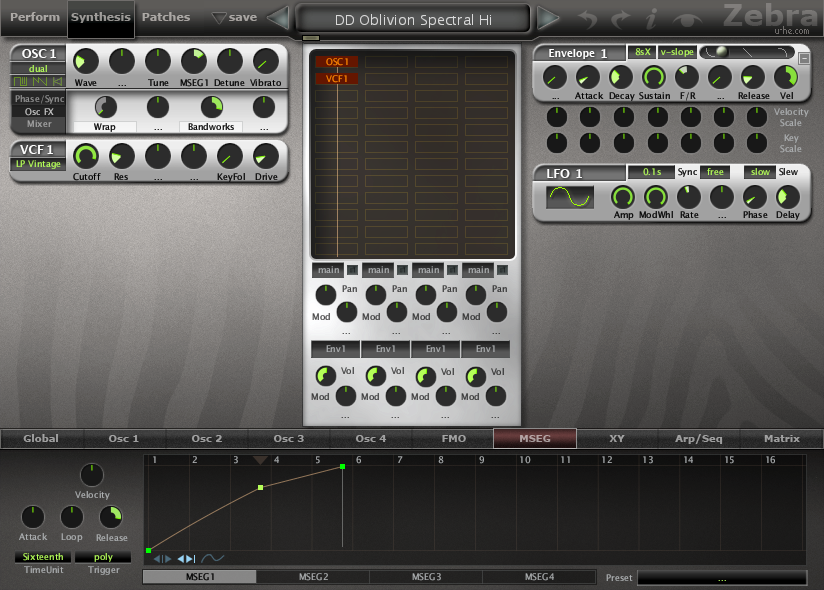Image resolution: width=824 pixels, height=590 pixels.
Task: Open the Arp/Seq lower tab
Action: (x=698, y=439)
